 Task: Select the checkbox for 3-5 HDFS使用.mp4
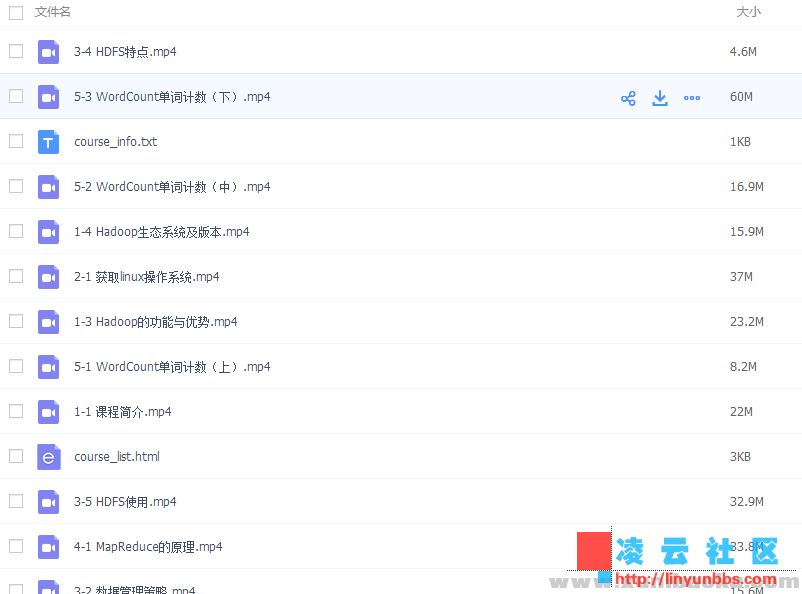(16, 501)
